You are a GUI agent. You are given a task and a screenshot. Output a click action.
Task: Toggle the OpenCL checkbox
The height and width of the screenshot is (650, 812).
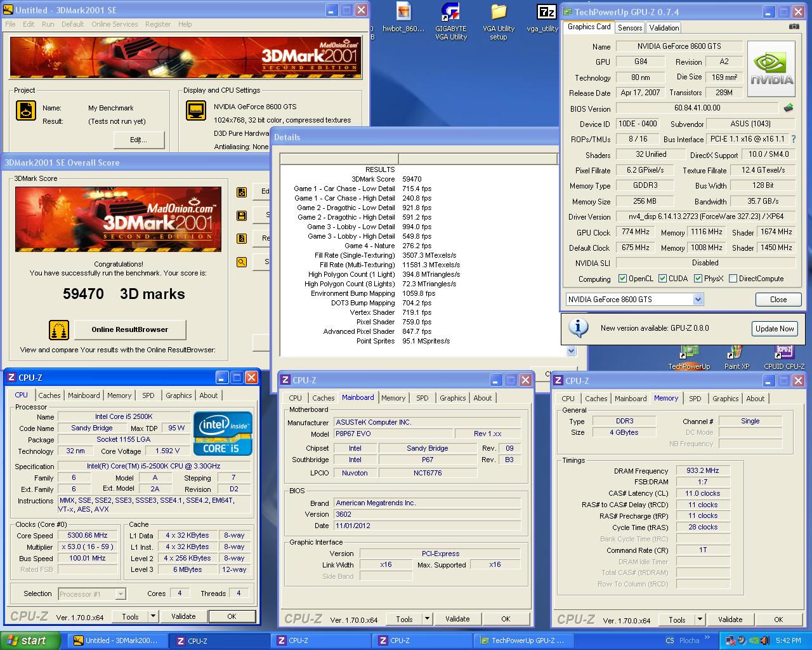[x=622, y=279]
